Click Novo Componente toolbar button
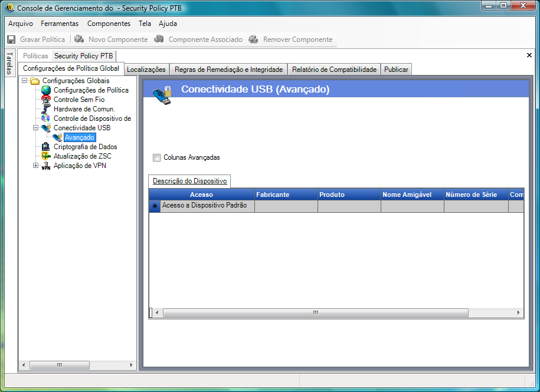Screen dimensions: 540x392 pyautogui.click(x=111, y=39)
